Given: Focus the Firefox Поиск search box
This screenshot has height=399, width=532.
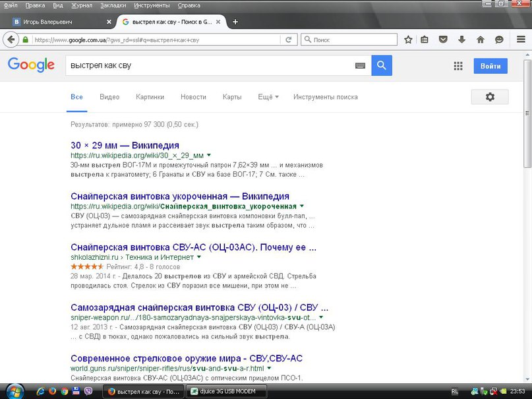Looking at the screenshot, I should pyautogui.click(x=349, y=40).
